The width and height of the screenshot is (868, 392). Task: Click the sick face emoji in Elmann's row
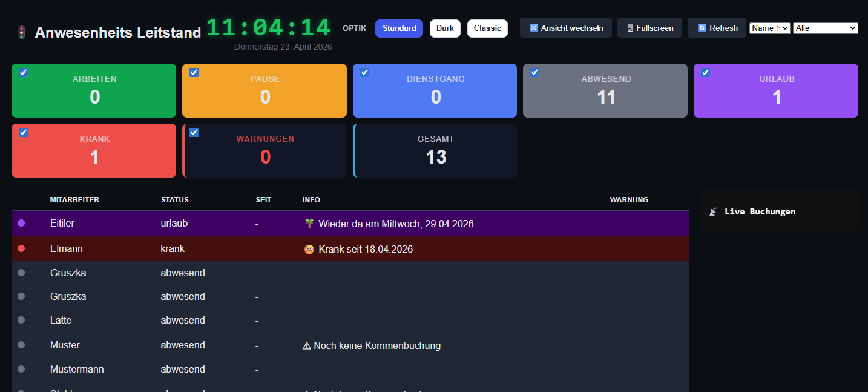click(309, 248)
